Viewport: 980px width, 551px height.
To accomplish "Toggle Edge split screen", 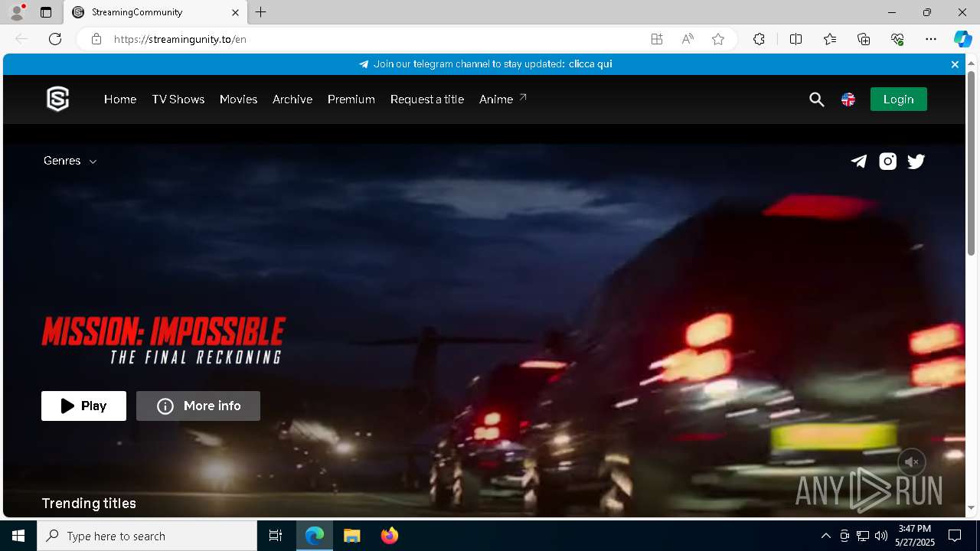I will click(795, 39).
